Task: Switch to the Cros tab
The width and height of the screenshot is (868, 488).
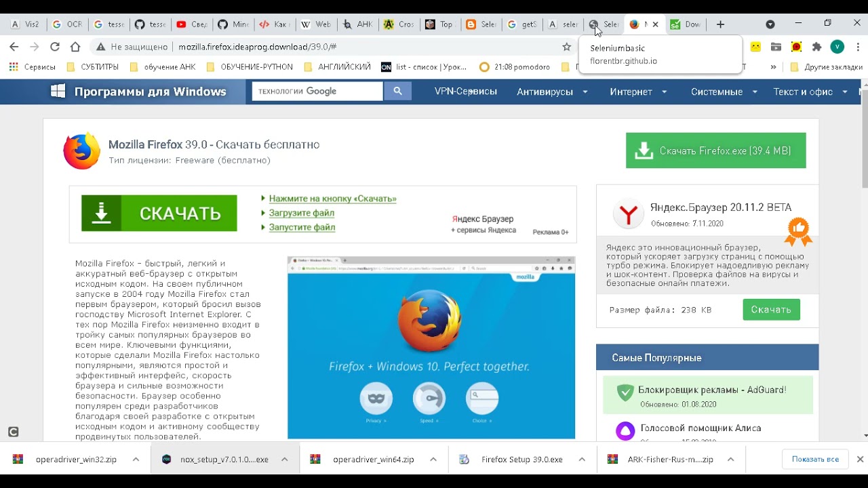Action: [399, 24]
